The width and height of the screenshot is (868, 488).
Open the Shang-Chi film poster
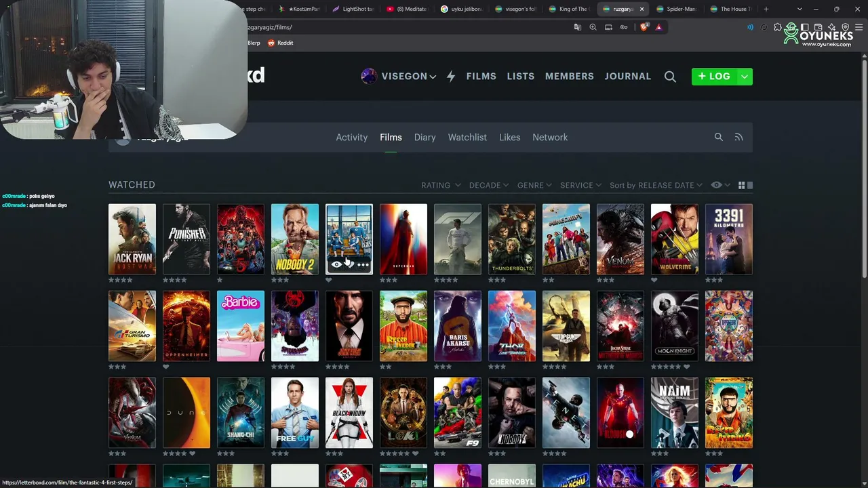pos(241,413)
